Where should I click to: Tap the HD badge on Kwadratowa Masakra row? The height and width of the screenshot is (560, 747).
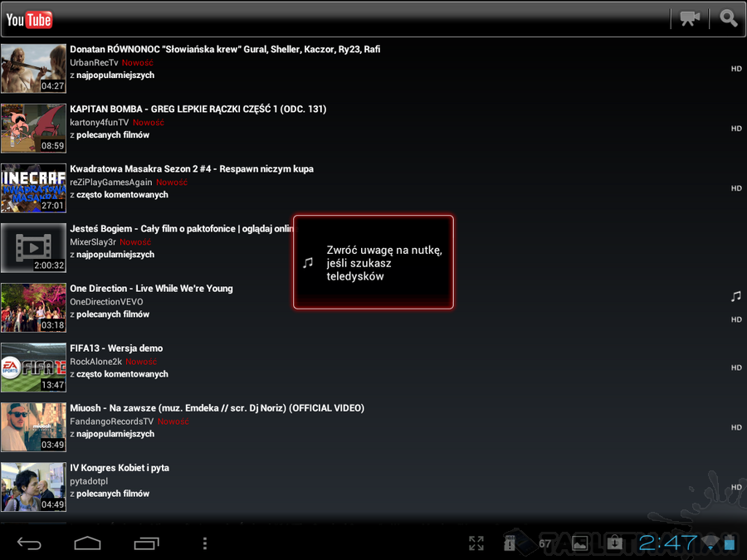[736, 188]
